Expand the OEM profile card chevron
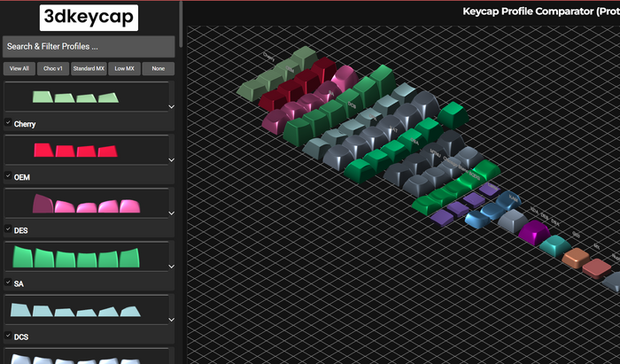The width and height of the screenshot is (620, 364). pyautogui.click(x=172, y=160)
